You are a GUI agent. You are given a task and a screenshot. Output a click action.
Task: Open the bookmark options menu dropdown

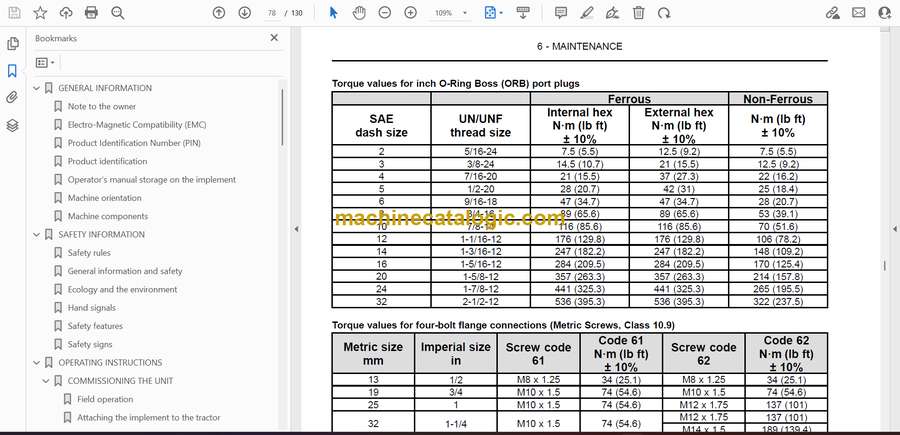(x=45, y=63)
